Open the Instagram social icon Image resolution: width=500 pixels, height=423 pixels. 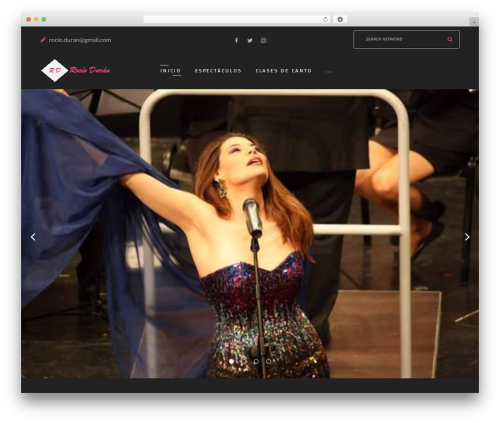pos(263,40)
